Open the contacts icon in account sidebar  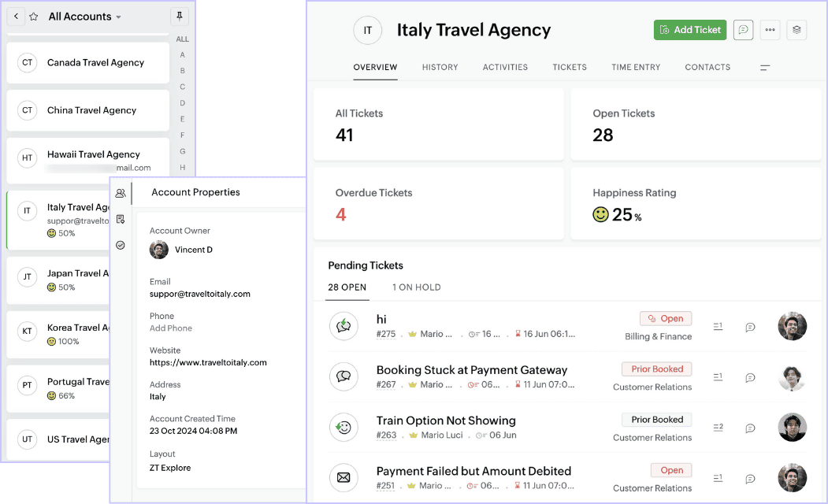(121, 193)
